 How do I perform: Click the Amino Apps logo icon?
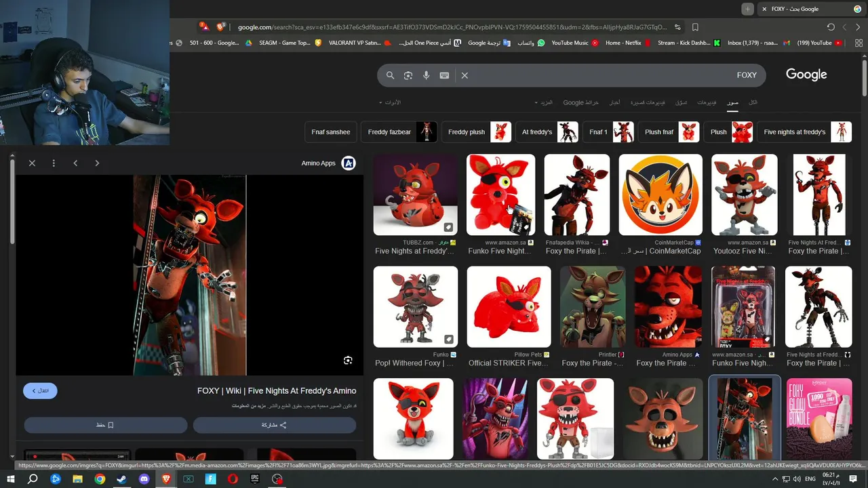pos(349,163)
